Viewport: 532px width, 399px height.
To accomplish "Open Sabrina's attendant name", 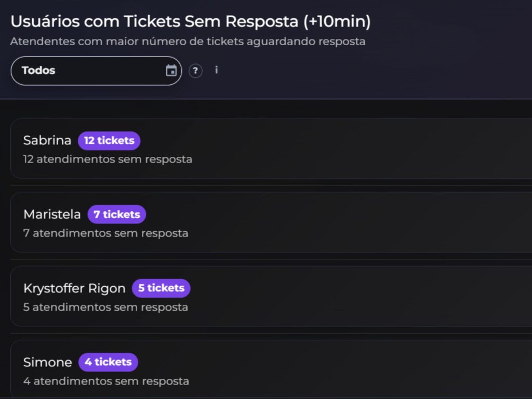I will pyautogui.click(x=47, y=140).
